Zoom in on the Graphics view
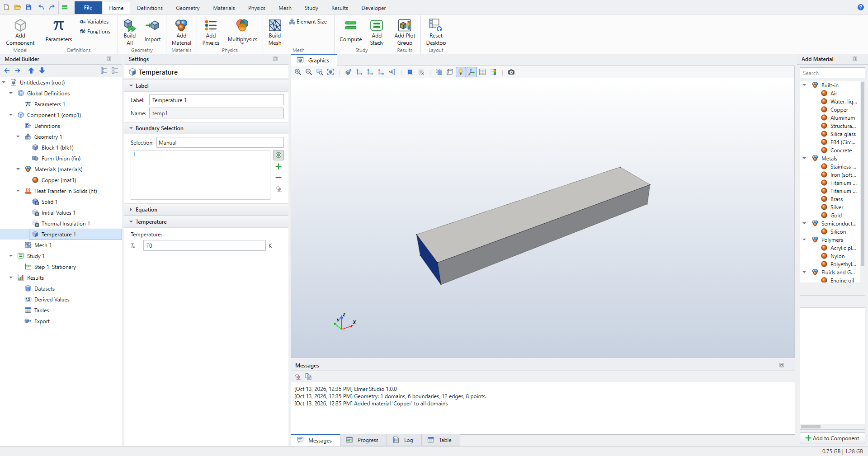 [298, 72]
